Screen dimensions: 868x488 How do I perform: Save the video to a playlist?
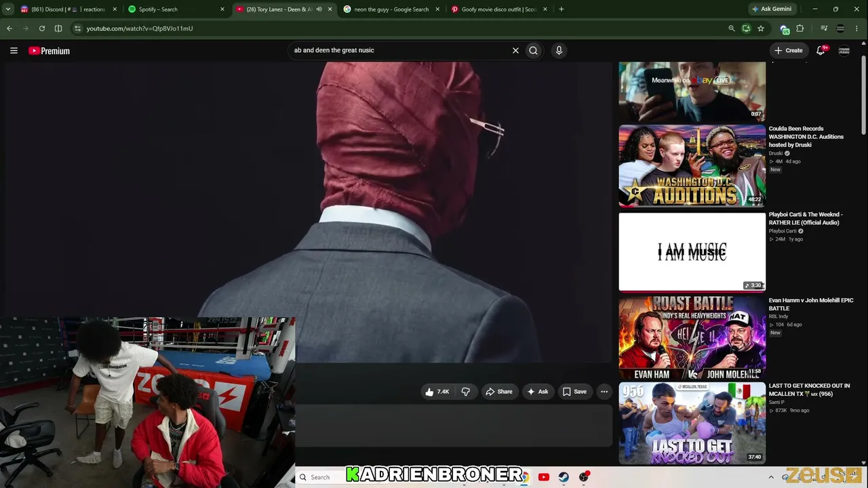[x=574, y=392]
